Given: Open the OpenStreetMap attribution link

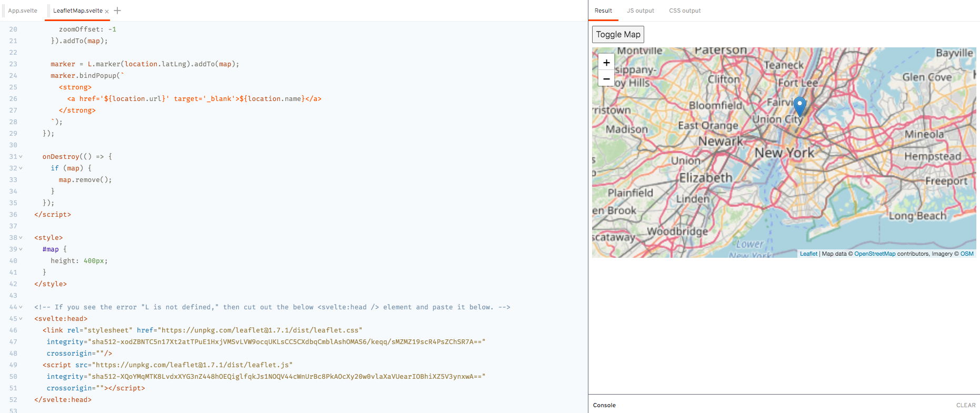Looking at the screenshot, I should (875, 254).
